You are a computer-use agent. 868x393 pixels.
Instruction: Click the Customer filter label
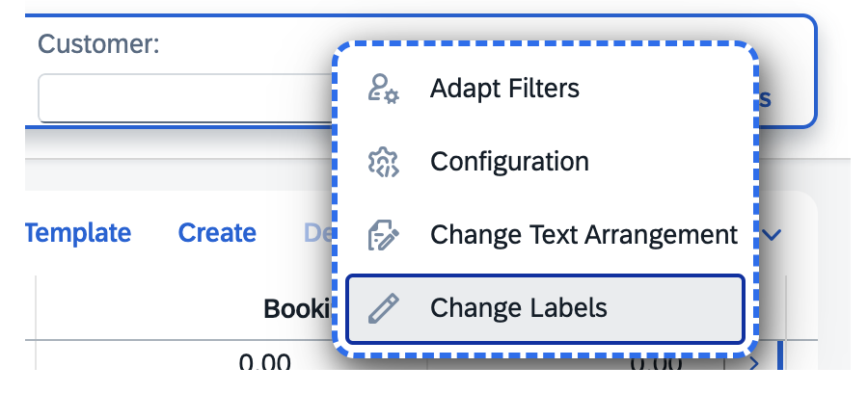point(98,44)
